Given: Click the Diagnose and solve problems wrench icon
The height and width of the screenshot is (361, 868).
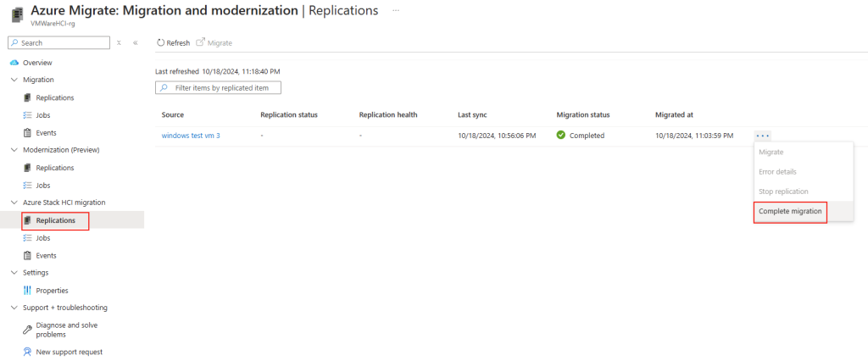Looking at the screenshot, I should pos(27,330).
